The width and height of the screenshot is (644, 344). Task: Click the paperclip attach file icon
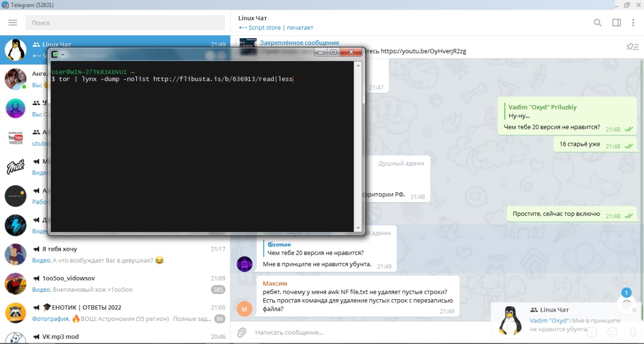[x=242, y=332]
